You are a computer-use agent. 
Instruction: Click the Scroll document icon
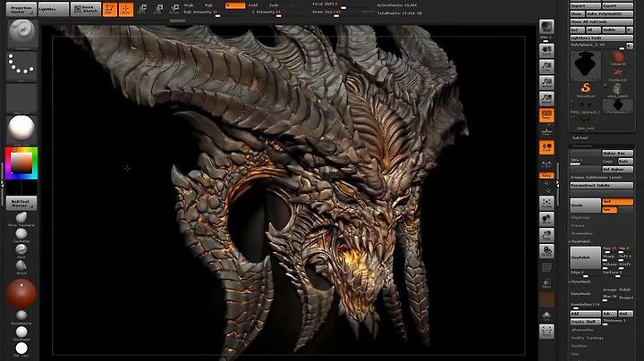[x=547, y=51]
